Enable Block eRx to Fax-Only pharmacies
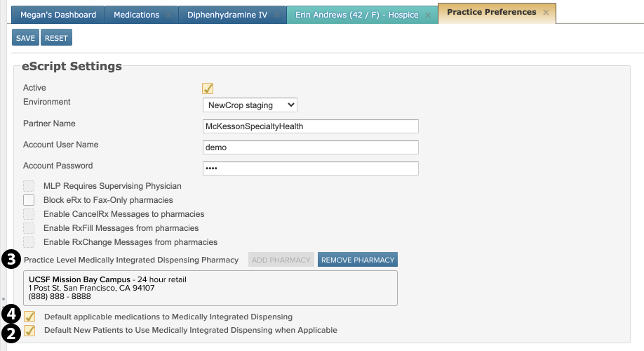 (x=29, y=200)
